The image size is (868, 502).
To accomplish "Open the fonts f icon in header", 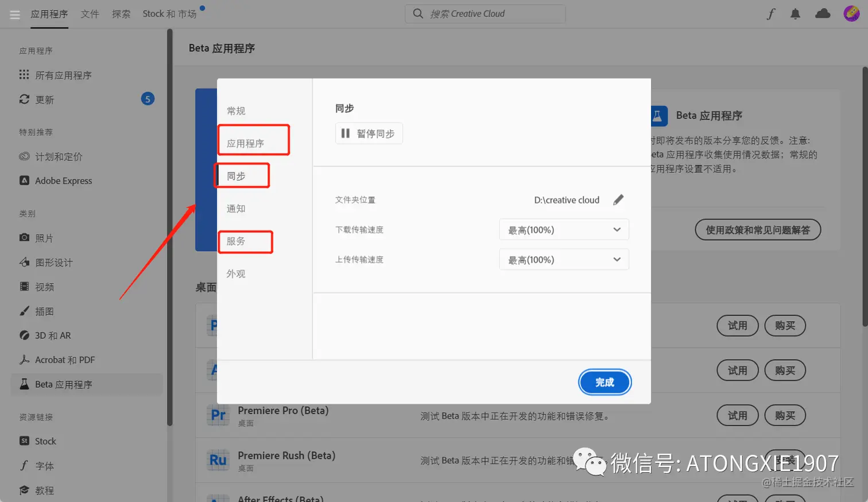I will [770, 14].
